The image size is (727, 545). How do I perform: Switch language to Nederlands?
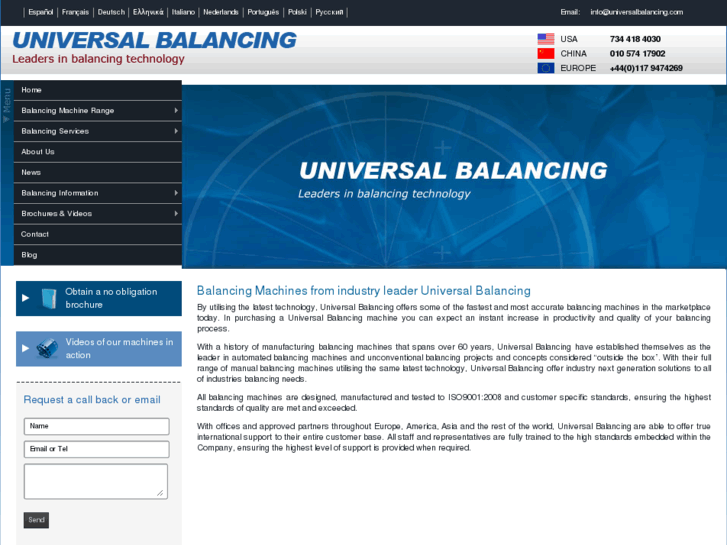pyautogui.click(x=221, y=12)
